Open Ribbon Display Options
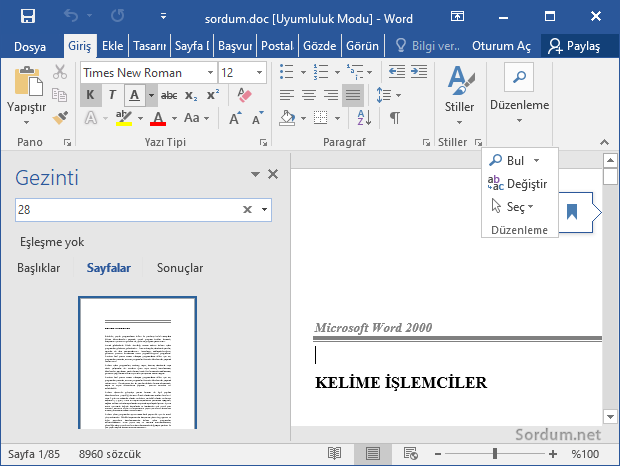 (457, 16)
